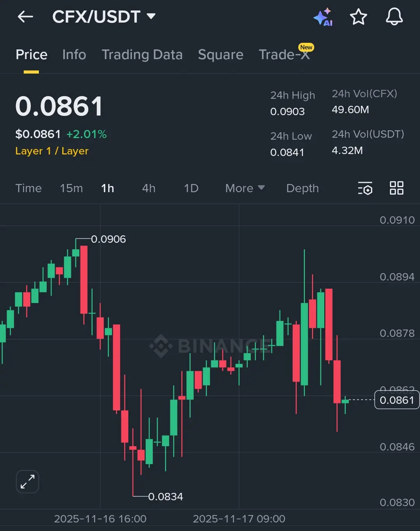The width and height of the screenshot is (420, 531).
Task: Expand the More intervals dropdown
Action: [x=245, y=188]
